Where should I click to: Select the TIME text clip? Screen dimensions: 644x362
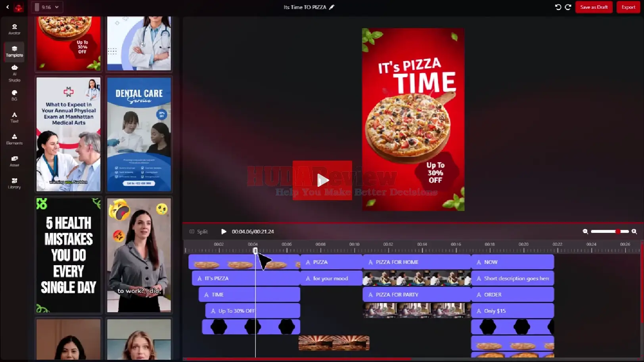[x=249, y=295]
